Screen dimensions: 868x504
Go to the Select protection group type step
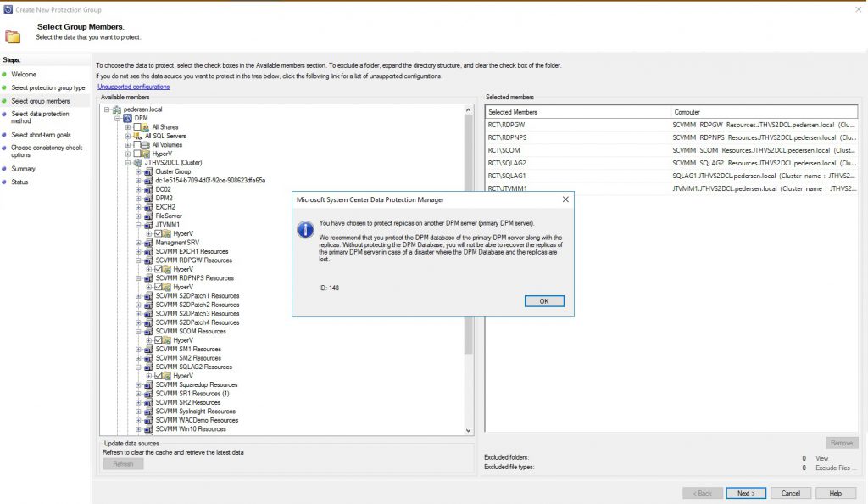click(x=48, y=87)
